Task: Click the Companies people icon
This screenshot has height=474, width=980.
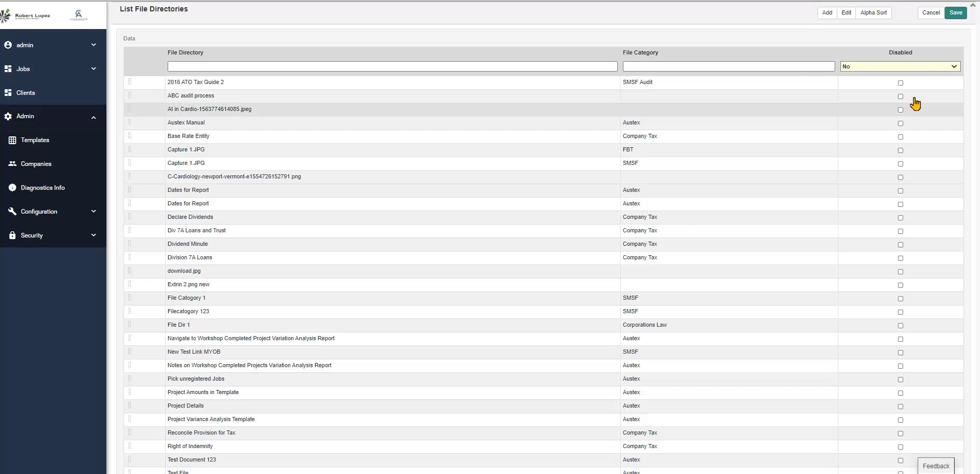Action: coord(12,164)
